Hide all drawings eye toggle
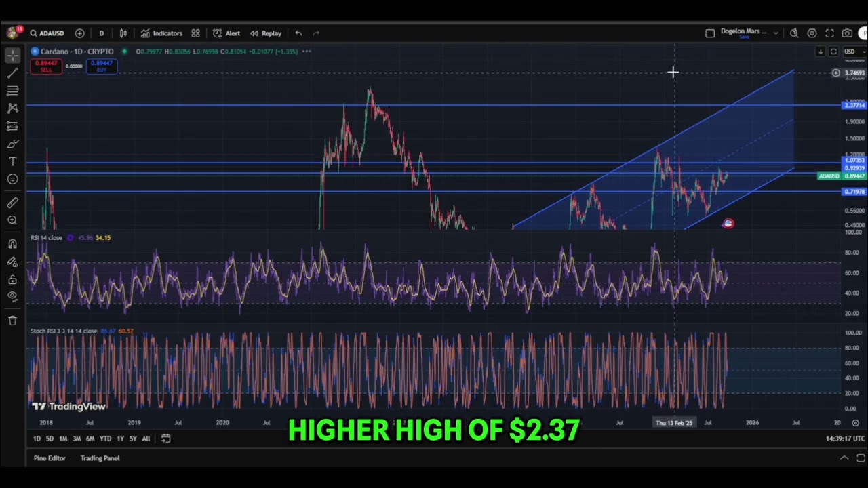Viewport: 868px width, 488px height. [12, 296]
